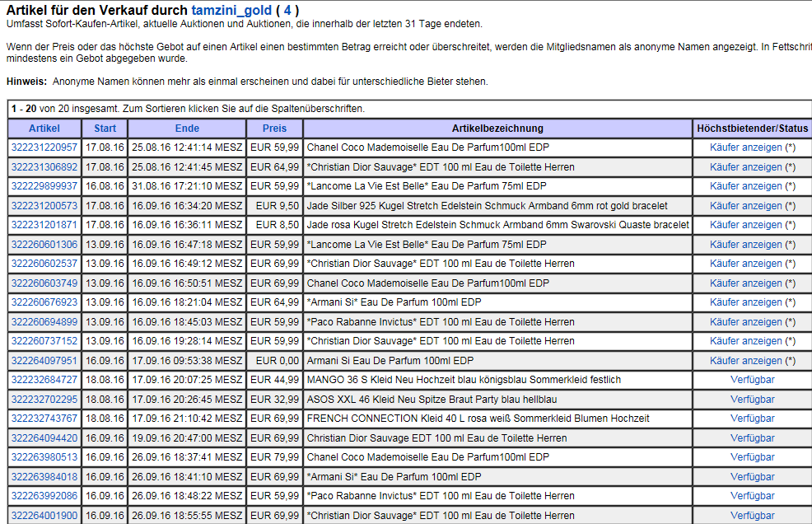
Task: Select the price EUR 44,99
Action: [274, 380]
